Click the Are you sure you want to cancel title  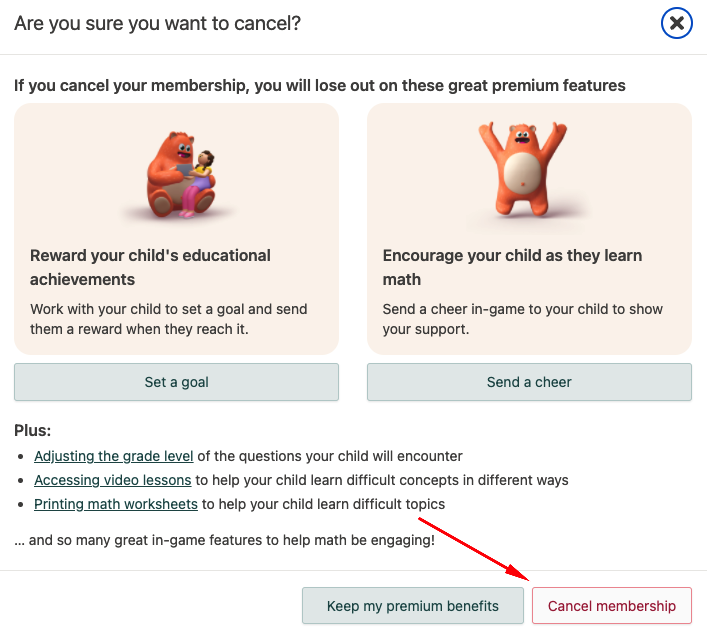[157, 23]
